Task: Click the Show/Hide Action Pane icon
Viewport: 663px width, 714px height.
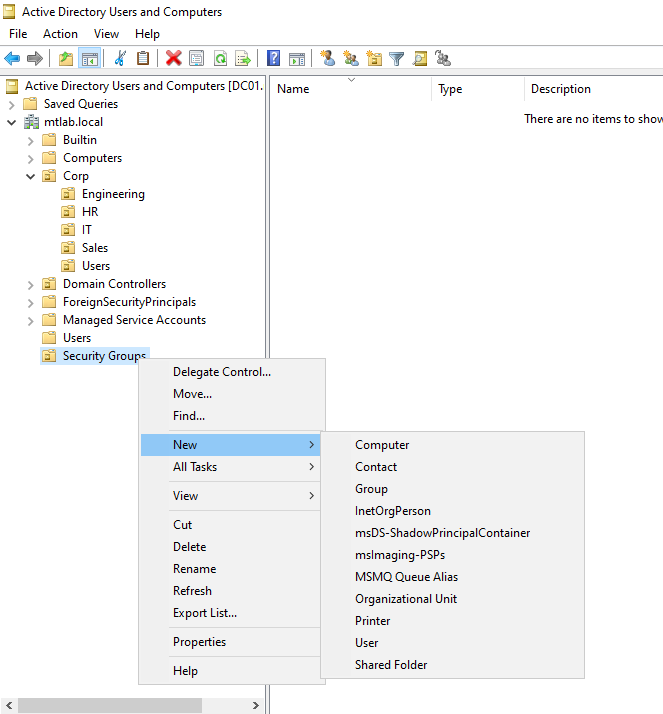Action: click(x=297, y=58)
